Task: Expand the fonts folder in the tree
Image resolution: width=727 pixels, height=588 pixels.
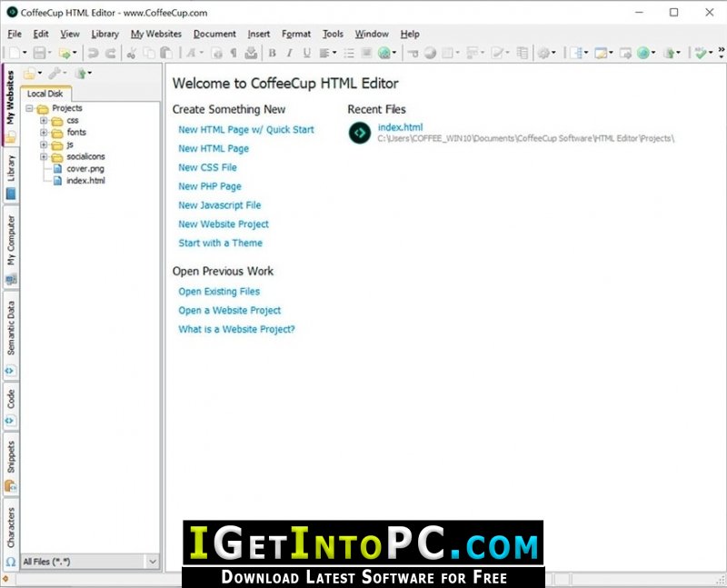Action: click(44, 133)
